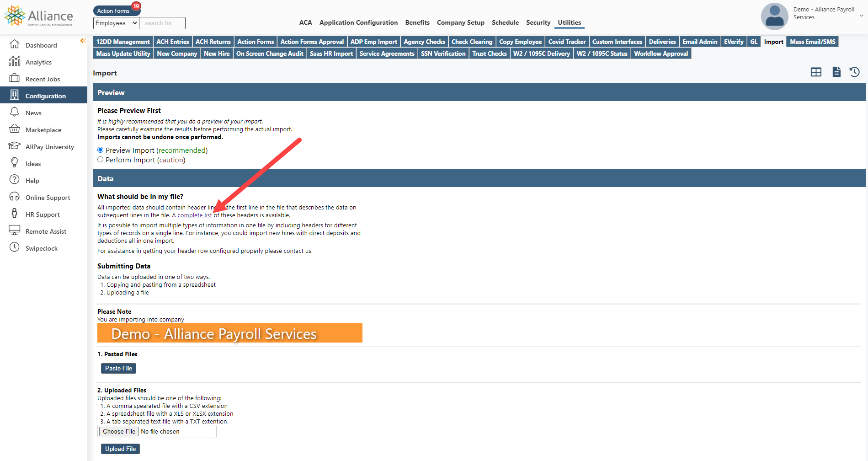Switch to the ADP Emp Import tab
This screenshot has height=461, width=868.
374,42
